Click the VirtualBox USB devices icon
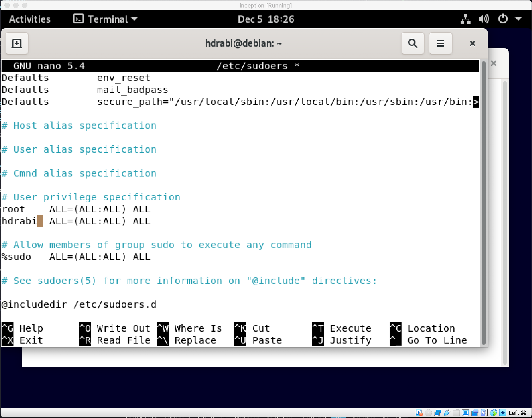Screen dimensions: 532x418 447,413
